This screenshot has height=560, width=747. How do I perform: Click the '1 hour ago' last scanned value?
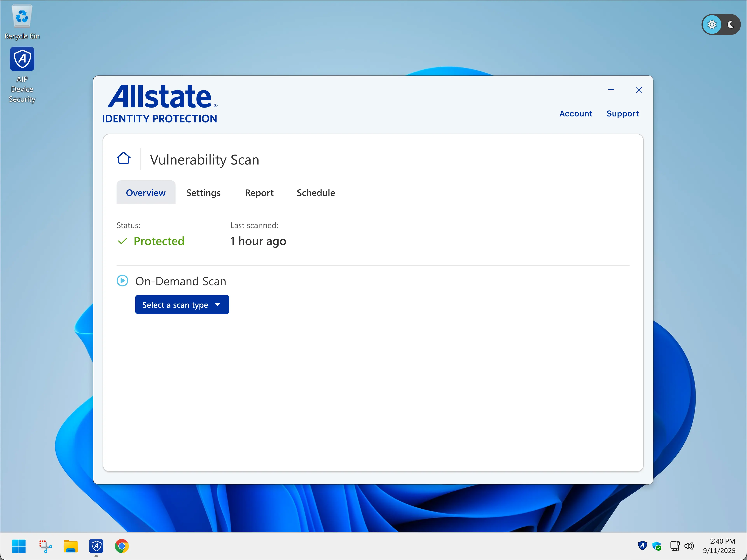(258, 241)
